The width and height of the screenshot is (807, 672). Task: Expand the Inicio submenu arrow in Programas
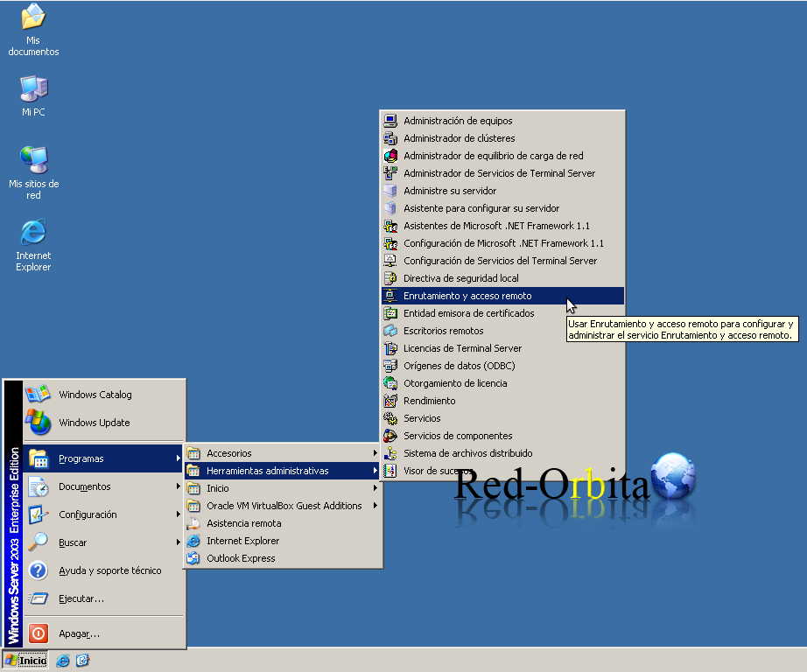pyautogui.click(x=375, y=488)
